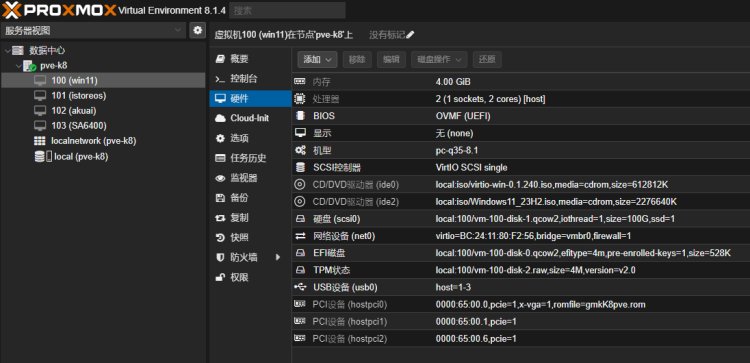Screen dimensions: 750x363
Task: Click the OVMF (UEFI) value
Action: point(463,116)
